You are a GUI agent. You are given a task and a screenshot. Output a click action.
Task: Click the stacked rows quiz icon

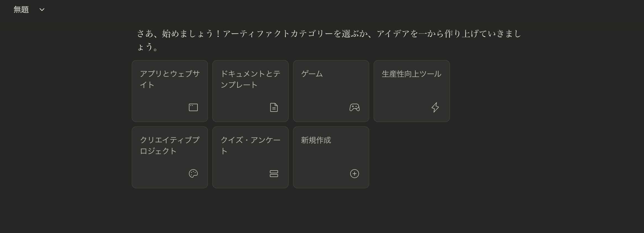click(274, 174)
